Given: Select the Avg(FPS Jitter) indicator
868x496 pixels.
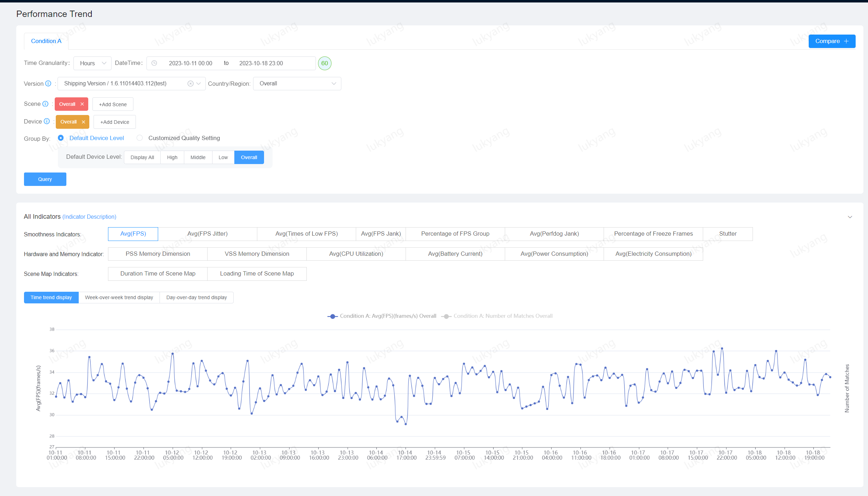Looking at the screenshot, I should (x=207, y=234).
